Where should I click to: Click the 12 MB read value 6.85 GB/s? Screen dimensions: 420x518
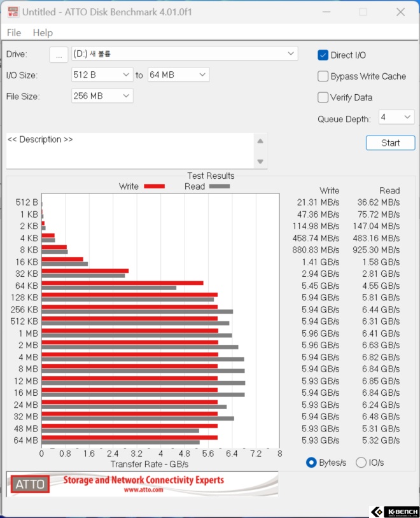[x=381, y=381]
